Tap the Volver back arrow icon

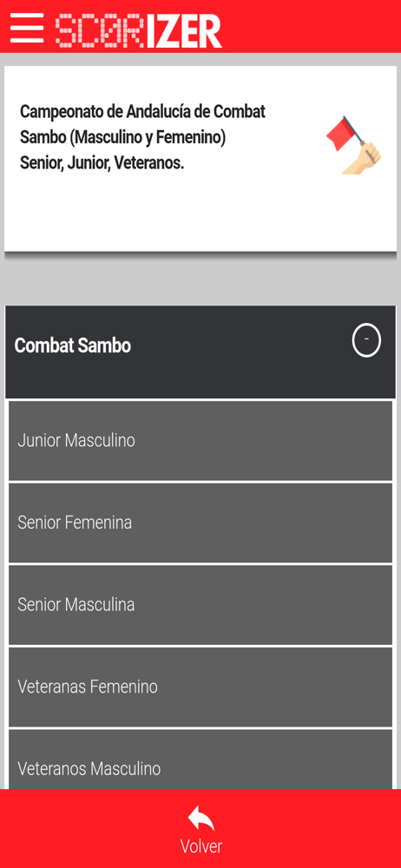pyautogui.click(x=200, y=819)
